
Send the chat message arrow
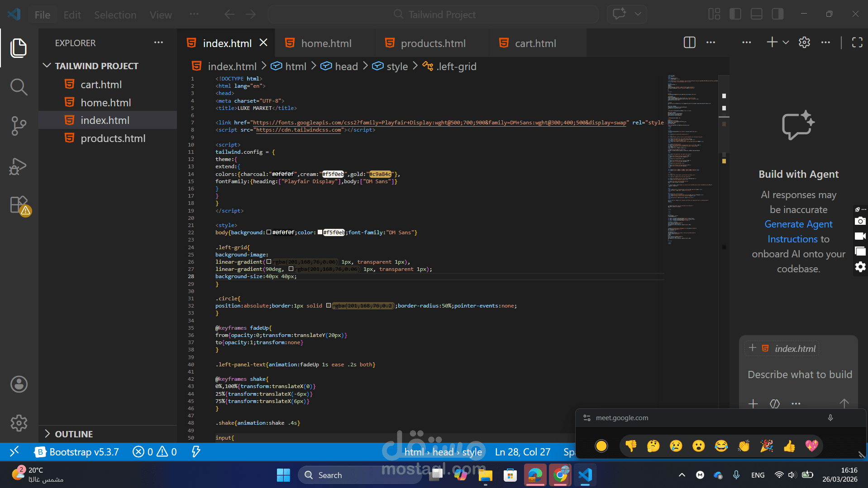tap(844, 403)
